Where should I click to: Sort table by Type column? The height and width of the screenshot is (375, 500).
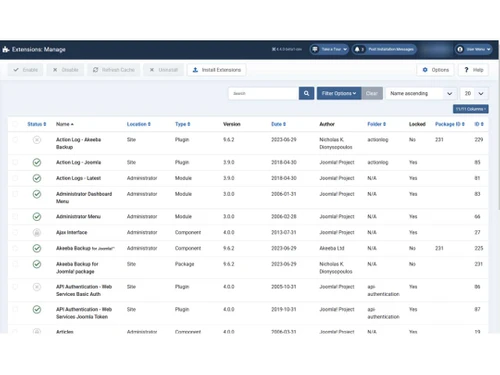[182, 124]
